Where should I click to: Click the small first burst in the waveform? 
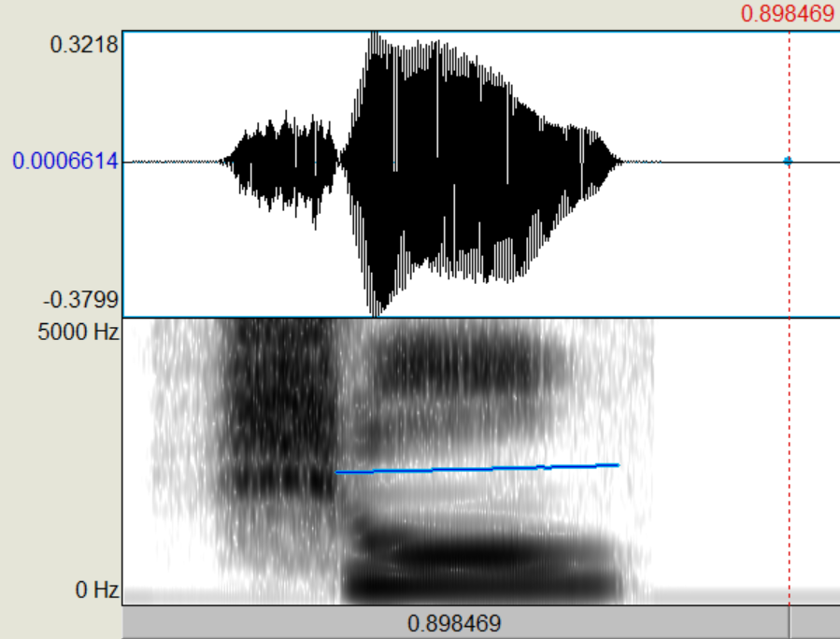point(282,159)
